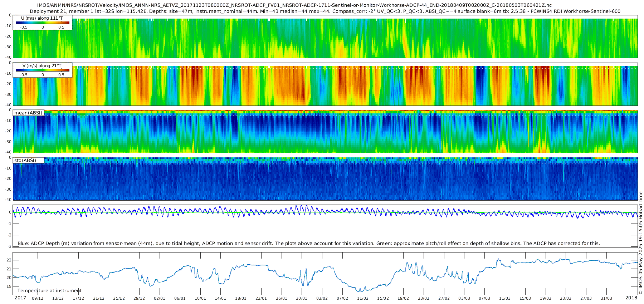The width and height of the screenshot is (644, 304).
Task: Select the mean(ABSI) panel label
Action: [28, 113]
